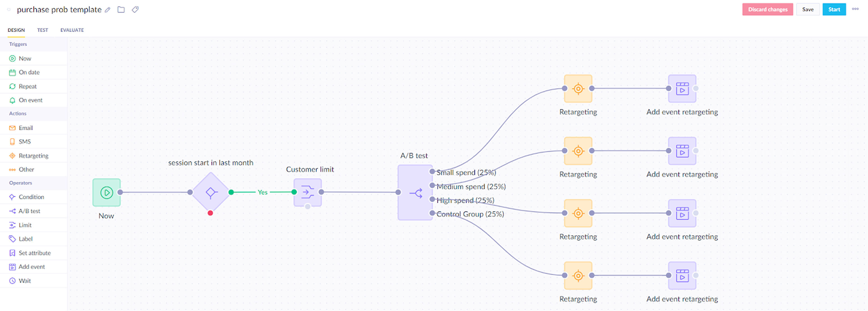Click the Start button

point(834,9)
